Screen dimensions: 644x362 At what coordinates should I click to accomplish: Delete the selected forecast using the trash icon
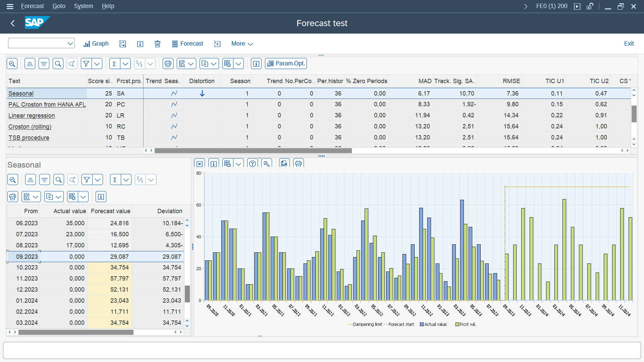157,44
